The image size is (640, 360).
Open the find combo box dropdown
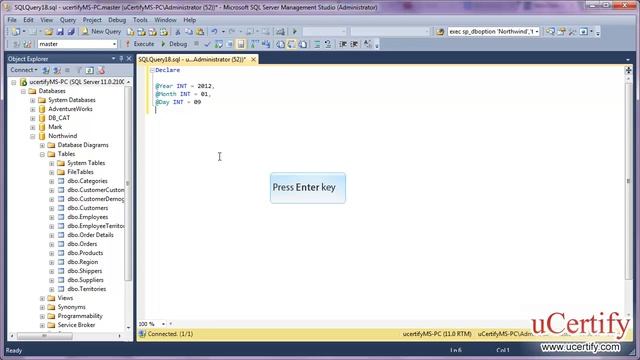click(x=537, y=32)
